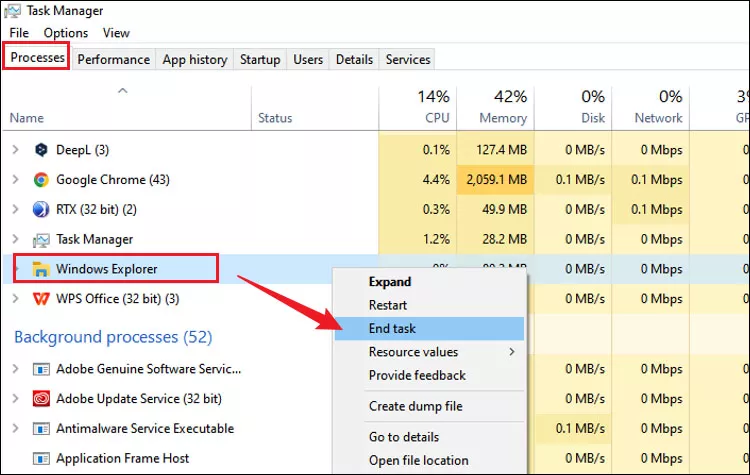
Task: Click the Application Frame Host icon
Action: (41, 459)
